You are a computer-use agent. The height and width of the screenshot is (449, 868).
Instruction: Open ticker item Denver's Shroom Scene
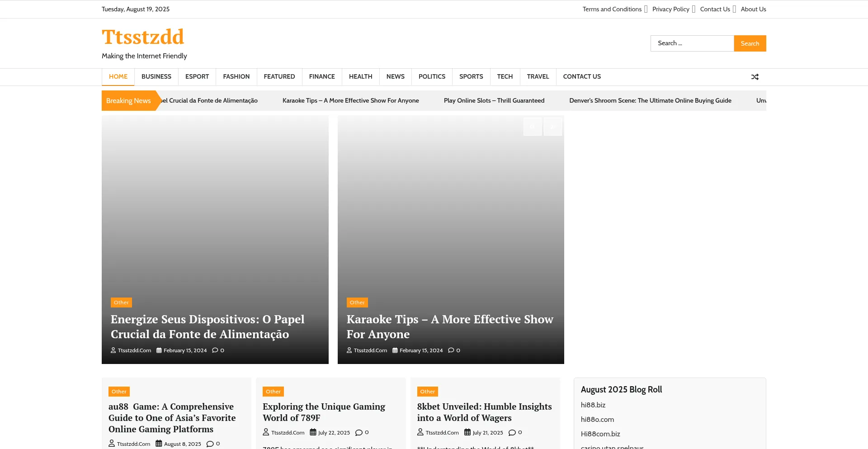point(650,100)
